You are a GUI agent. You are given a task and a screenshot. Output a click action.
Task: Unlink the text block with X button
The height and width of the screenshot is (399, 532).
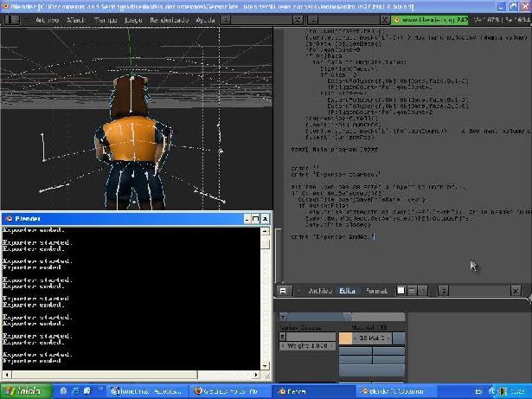tap(516, 291)
